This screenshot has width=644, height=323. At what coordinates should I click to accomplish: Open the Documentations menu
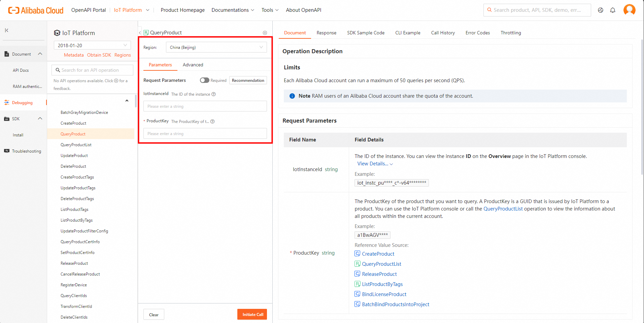coord(233,10)
